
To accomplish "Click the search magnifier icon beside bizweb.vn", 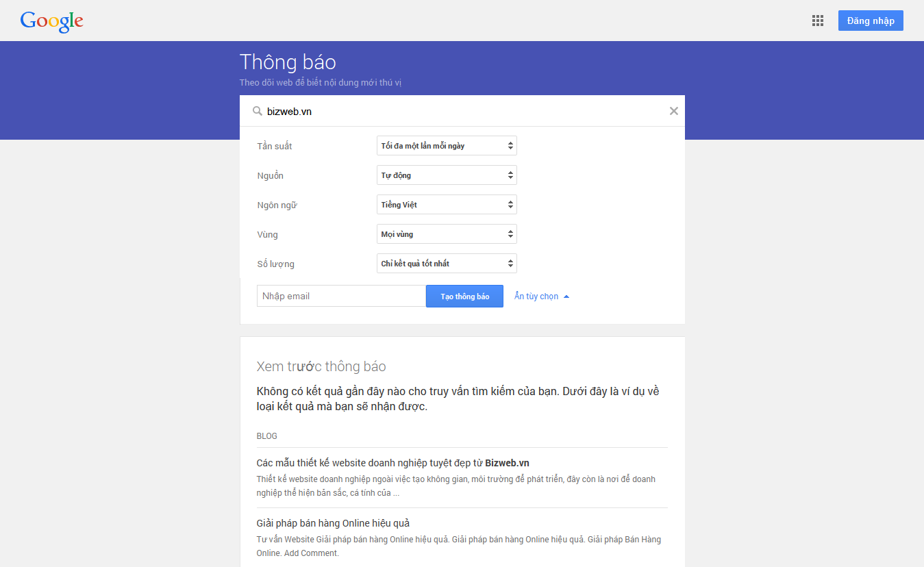I will point(258,111).
